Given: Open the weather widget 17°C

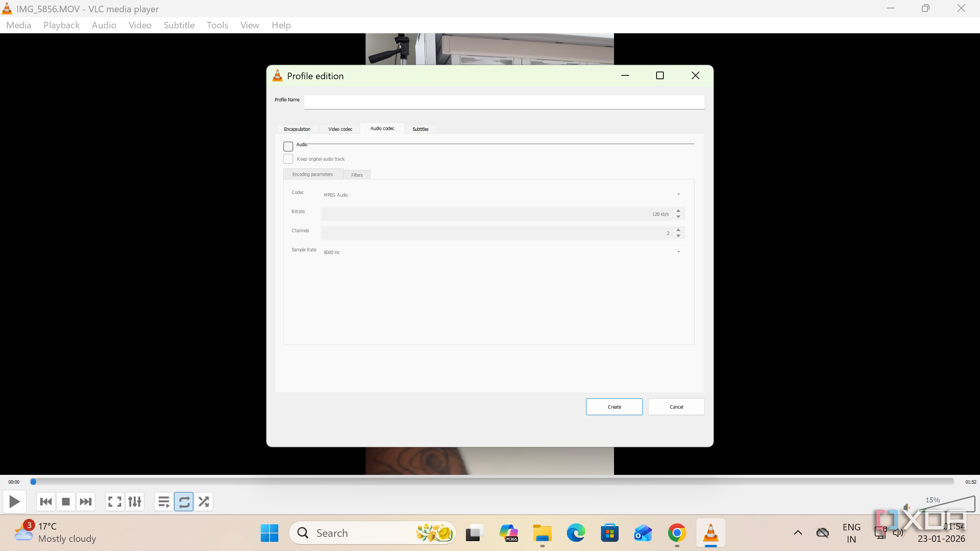Looking at the screenshot, I should pyautogui.click(x=55, y=533).
